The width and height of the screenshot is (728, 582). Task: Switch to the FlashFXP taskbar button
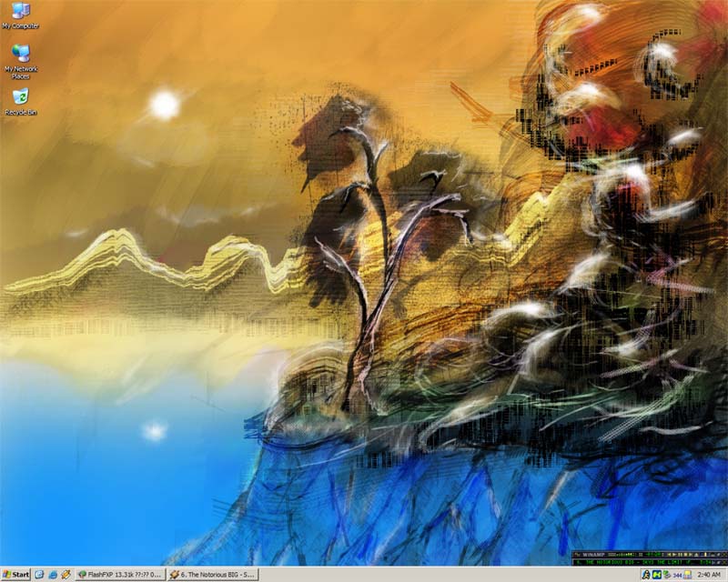click(120, 575)
